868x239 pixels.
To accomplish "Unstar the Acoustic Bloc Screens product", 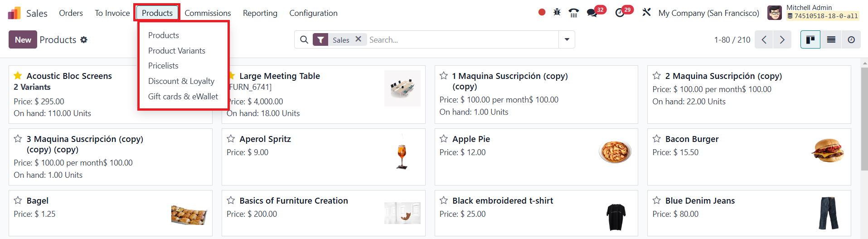I will point(18,76).
